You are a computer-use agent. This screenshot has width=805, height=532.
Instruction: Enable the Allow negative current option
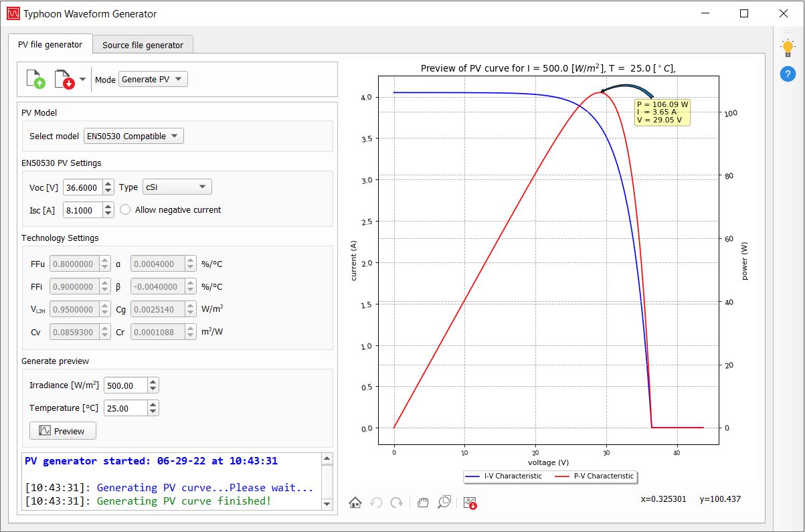point(125,209)
